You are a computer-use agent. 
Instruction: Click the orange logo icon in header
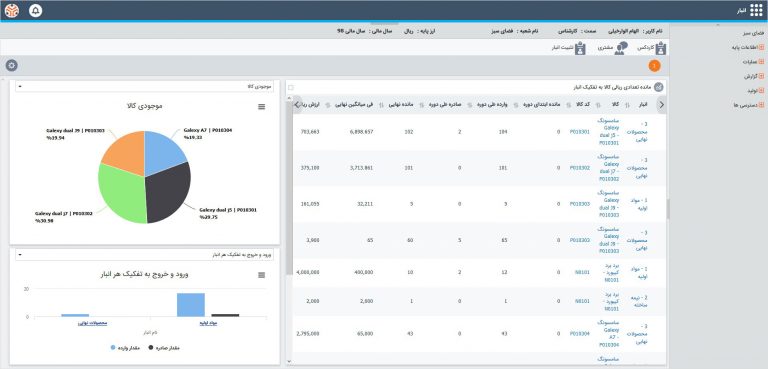tap(12, 10)
